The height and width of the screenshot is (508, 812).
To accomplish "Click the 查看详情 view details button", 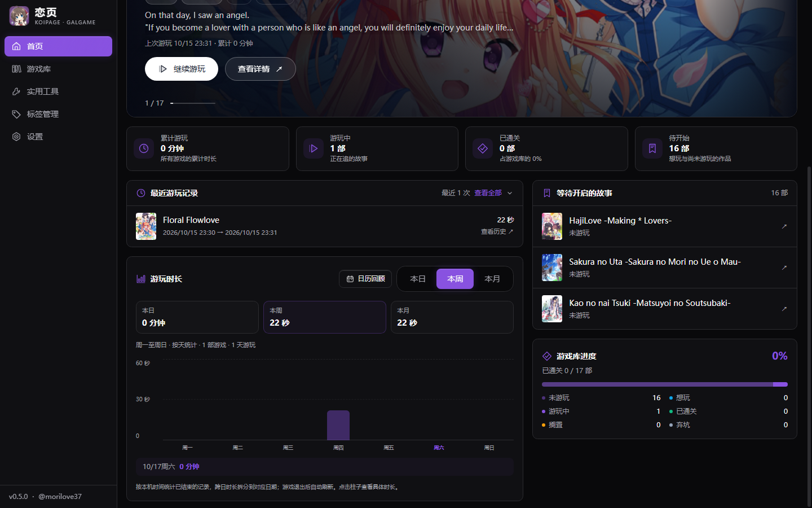I will click(x=260, y=69).
